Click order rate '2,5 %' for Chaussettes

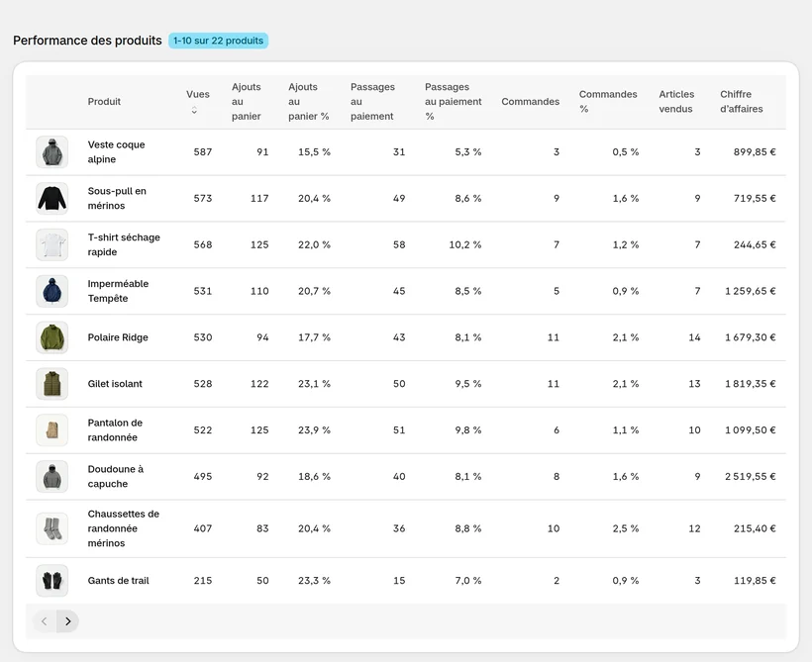(x=626, y=528)
